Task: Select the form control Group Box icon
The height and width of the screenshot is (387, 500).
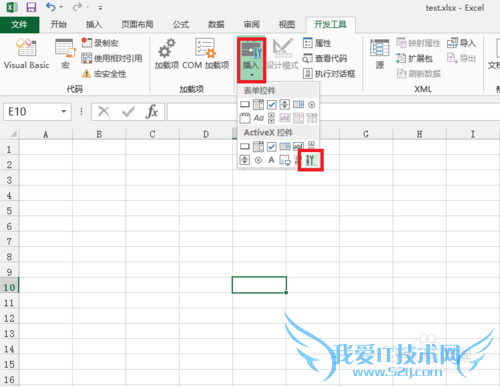Action: (245, 118)
